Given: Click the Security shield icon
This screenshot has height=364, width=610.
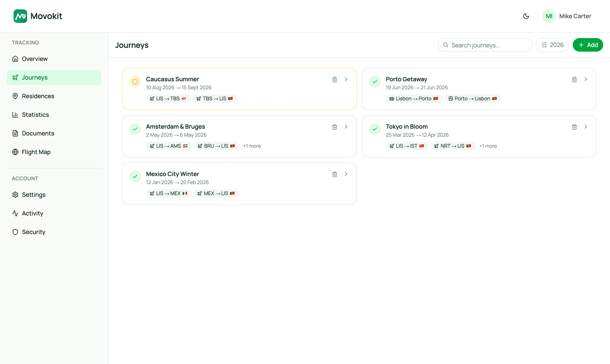Looking at the screenshot, I should pos(15,232).
